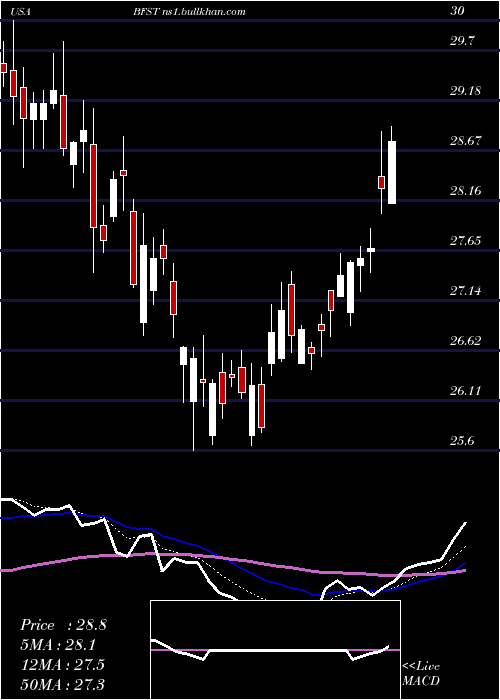The width and height of the screenshot is (500, 700).
Task: Click the price axis label '29.18'
Action: [466, 91]
